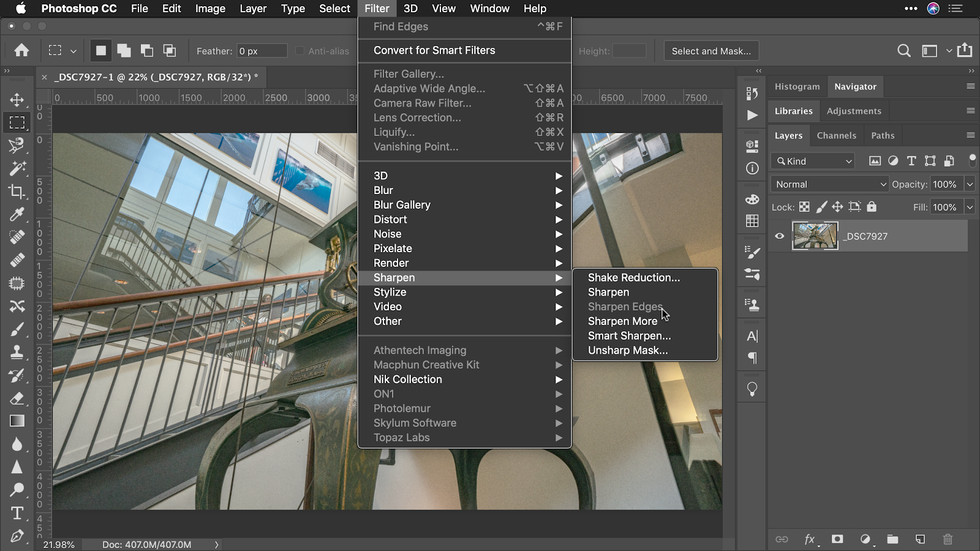This screenshot has height=551, width=980.
Task: Select the Rectangular Marquee tool
Action: tap(17, 122)
